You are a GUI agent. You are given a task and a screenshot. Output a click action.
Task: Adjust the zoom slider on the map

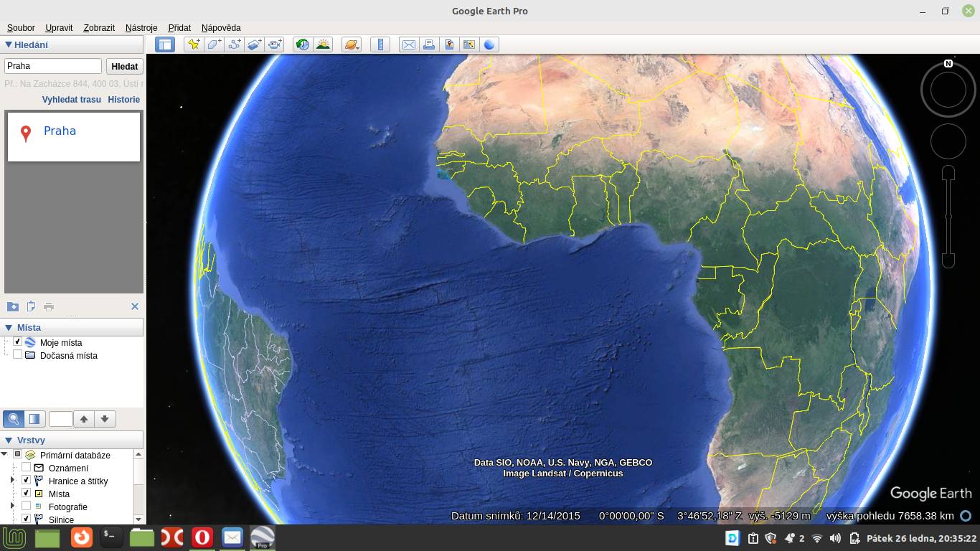point(948,216)
